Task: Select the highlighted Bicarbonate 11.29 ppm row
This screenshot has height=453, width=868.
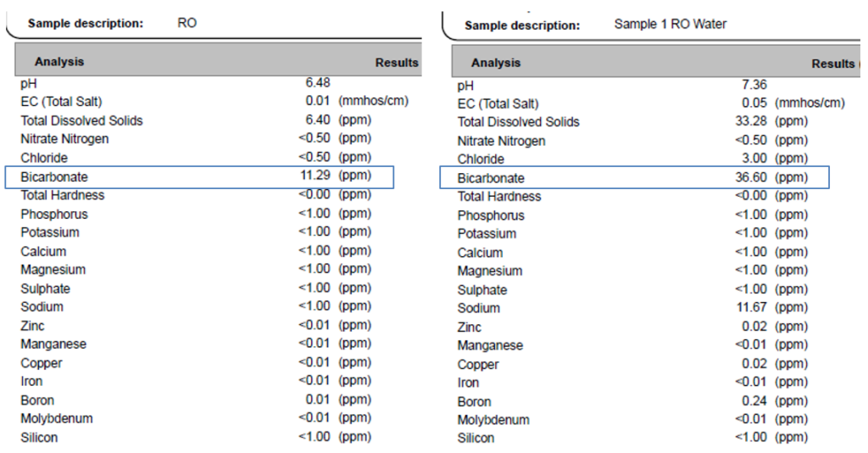Action: point(199,176)
